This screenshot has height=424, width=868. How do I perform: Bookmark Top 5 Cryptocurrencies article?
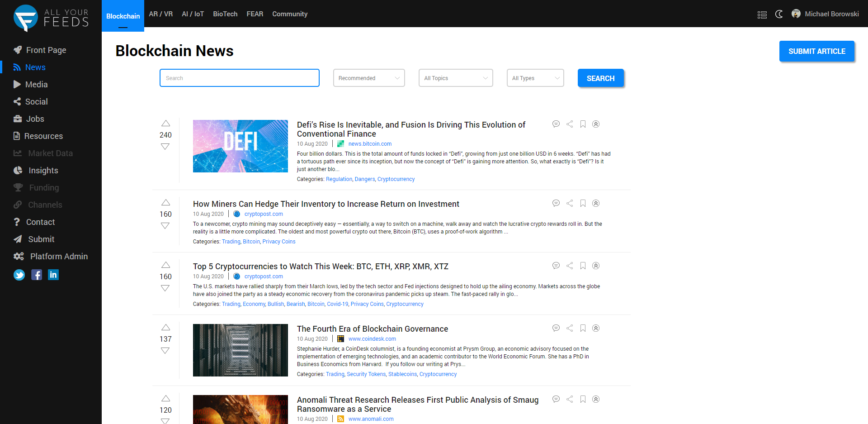[x=583, y=266]
